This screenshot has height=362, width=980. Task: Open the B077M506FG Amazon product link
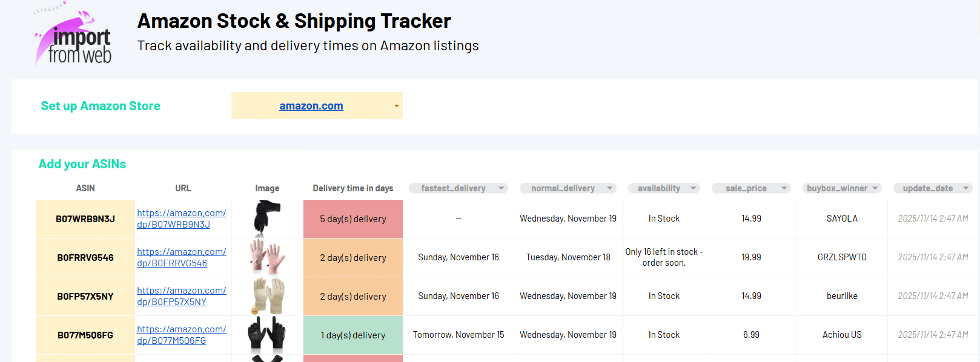coord(181,335)
